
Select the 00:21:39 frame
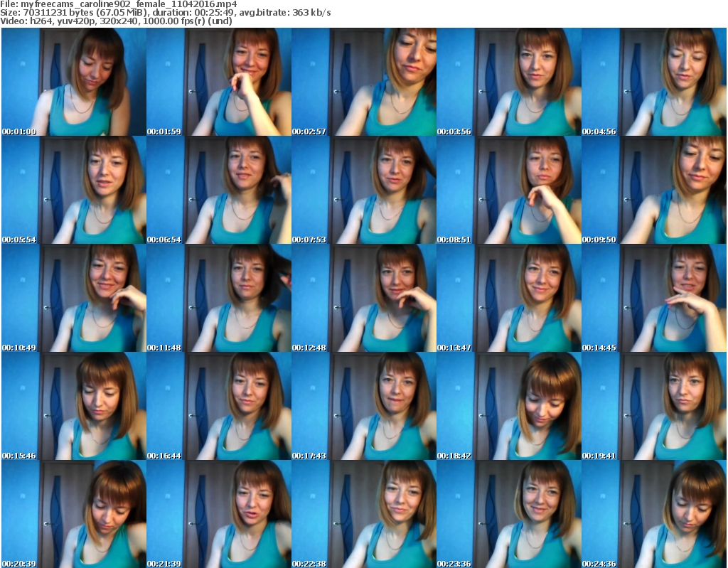[x=219, y=514]
